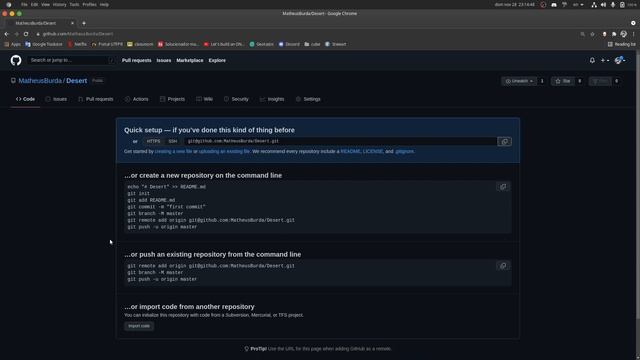Open the Explore page
Screen dimensions: 640x360
tap(217, 60)
